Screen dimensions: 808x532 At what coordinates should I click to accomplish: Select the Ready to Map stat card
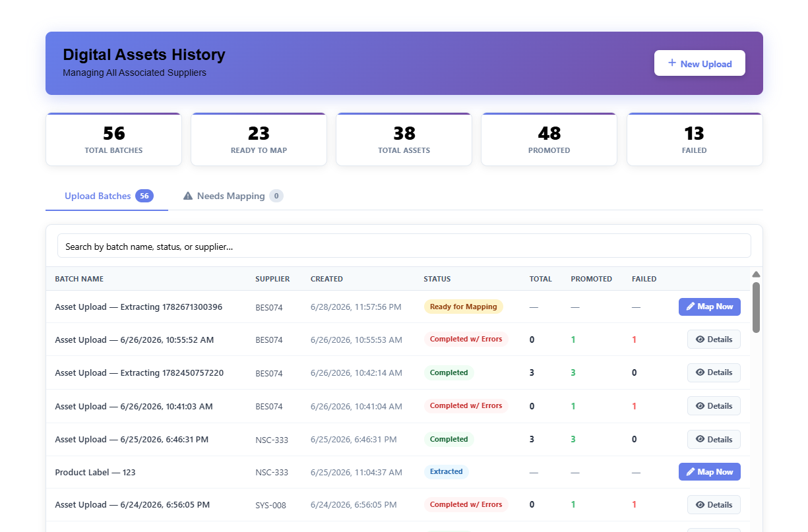point(259,139)
